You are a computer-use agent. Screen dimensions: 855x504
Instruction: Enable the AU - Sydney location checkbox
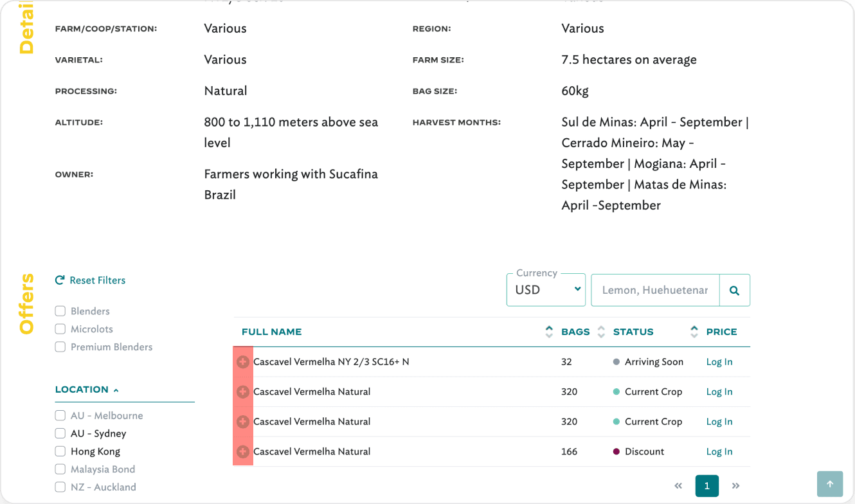(x=60, y=433)
